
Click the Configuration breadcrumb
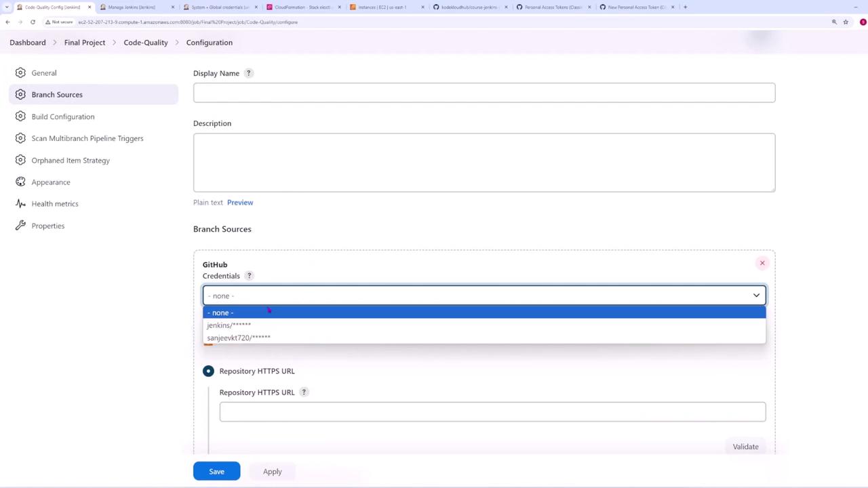pos(210,42)
